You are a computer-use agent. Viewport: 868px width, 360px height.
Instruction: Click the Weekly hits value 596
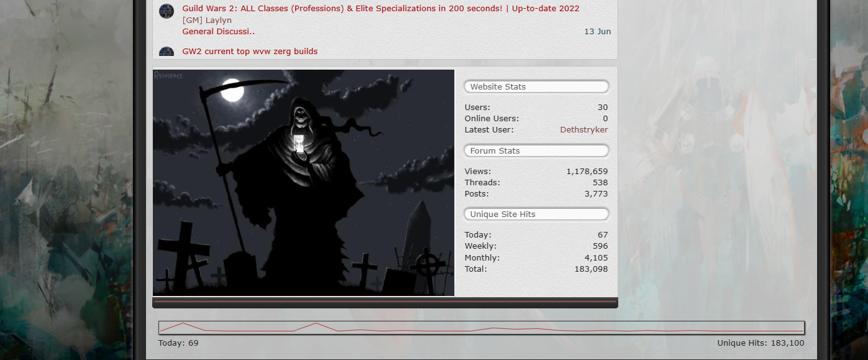tap(600, 246)
